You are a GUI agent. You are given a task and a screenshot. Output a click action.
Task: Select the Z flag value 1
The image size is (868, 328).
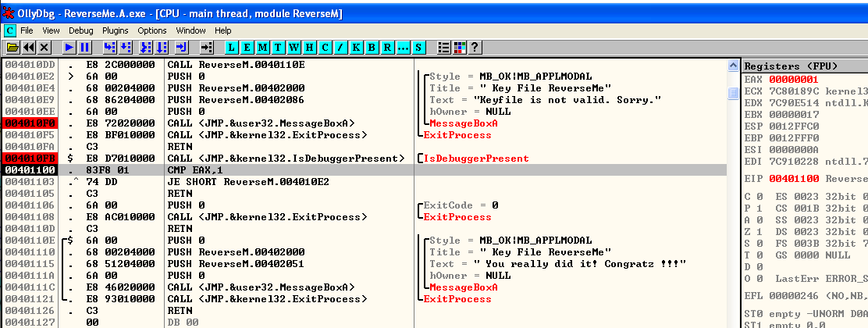point(759,232)
